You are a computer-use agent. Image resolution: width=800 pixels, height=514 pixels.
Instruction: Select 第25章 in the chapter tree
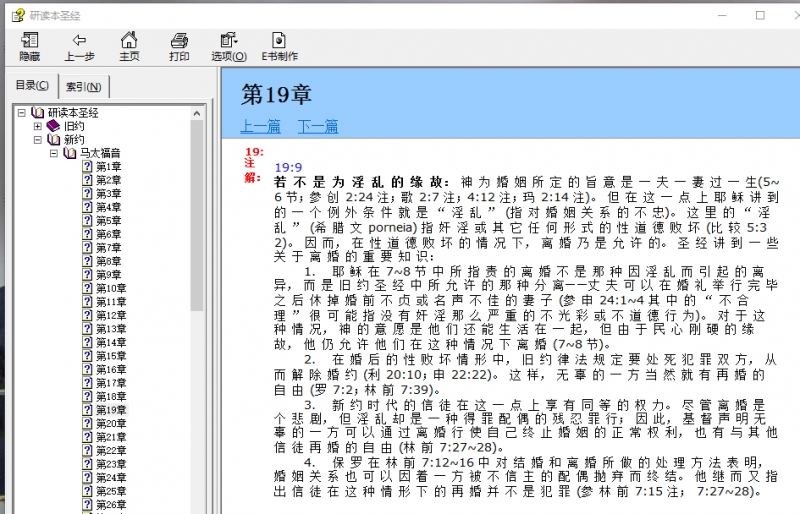pos(110,491)
